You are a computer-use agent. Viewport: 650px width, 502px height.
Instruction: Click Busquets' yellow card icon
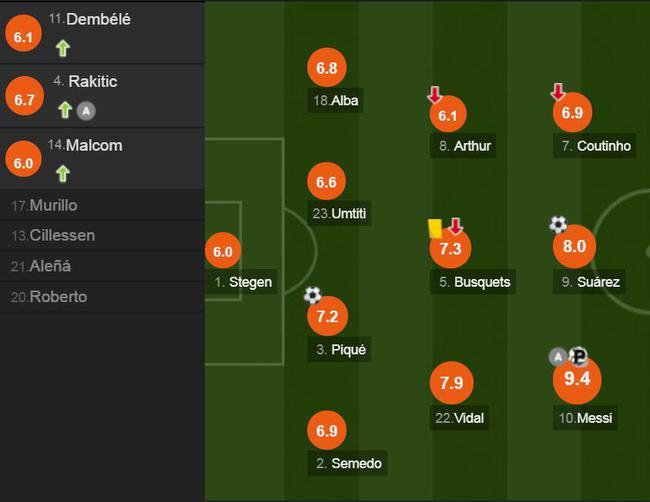click(x=435, y=228)
